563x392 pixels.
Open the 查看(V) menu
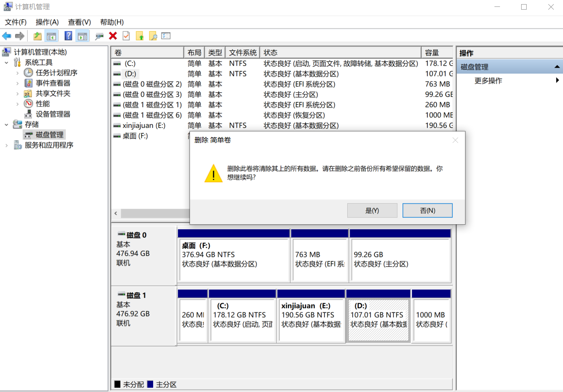pos(80,22)
